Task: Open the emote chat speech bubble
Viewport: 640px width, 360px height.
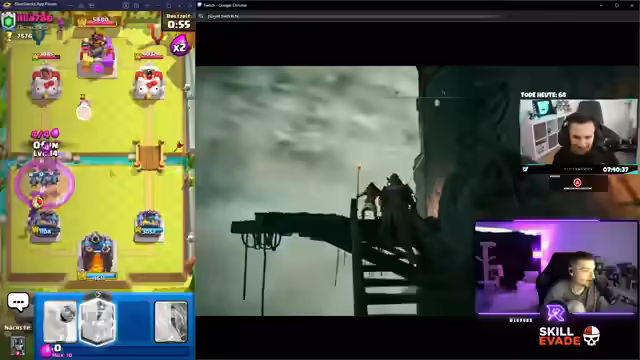Action: (x=18, y=302)
